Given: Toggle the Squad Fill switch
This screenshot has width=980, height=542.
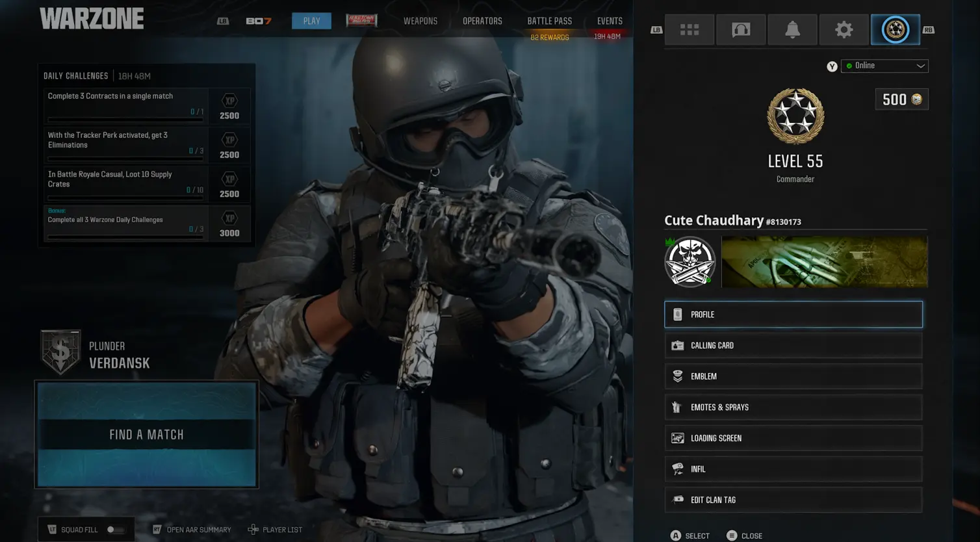Looking at the screenshot, I should point(115,530).
